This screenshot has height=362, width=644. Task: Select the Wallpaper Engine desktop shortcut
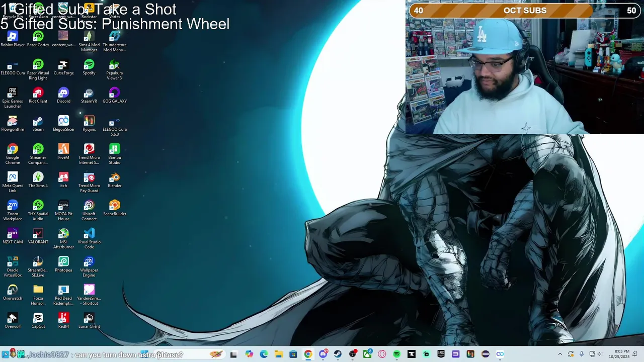click(89, 267)
